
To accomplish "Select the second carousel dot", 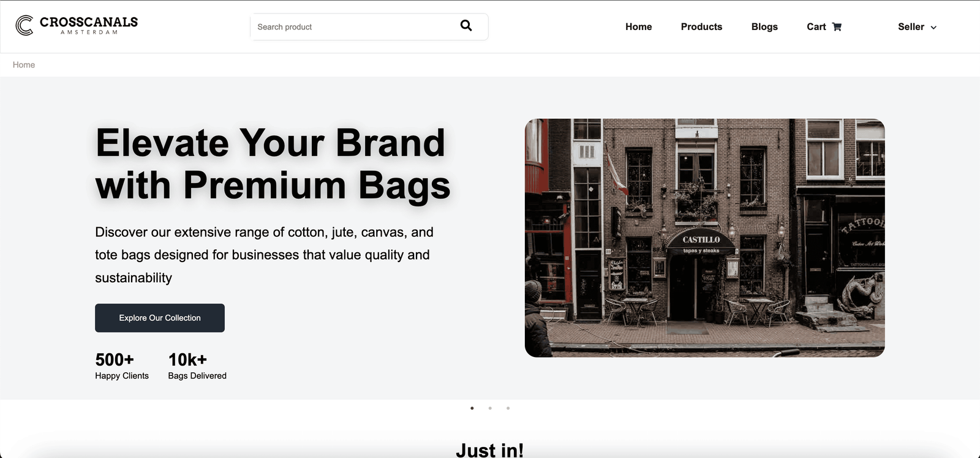I will pos(490,408).
